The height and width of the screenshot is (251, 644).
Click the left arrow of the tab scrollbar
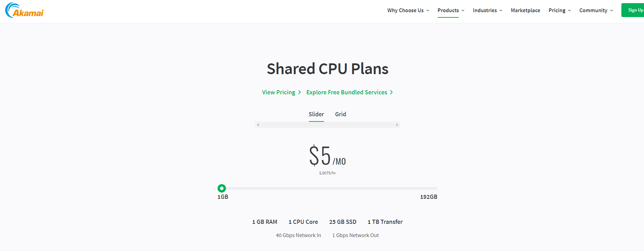[258, 125]
